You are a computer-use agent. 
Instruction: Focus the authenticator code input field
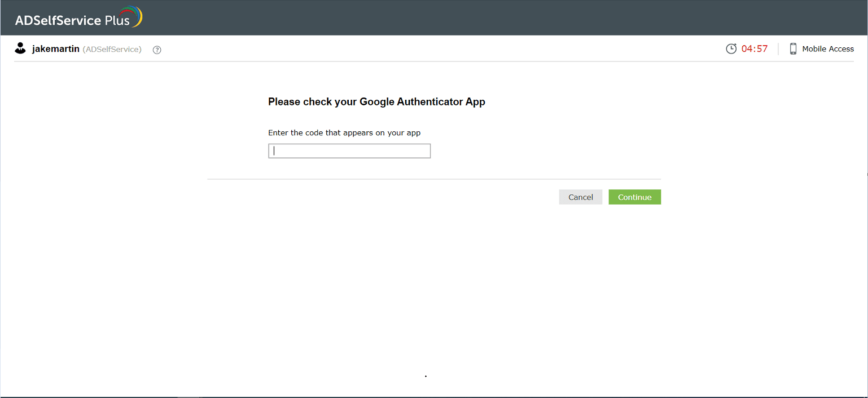pyautogui.click(x=349, y=151)
